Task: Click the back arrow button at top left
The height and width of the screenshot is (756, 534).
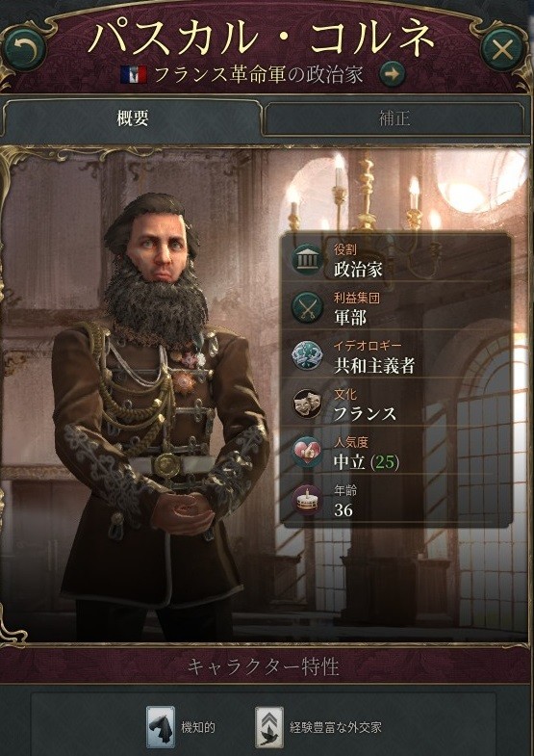Action: pyautogui.click(x=24, y=50)
